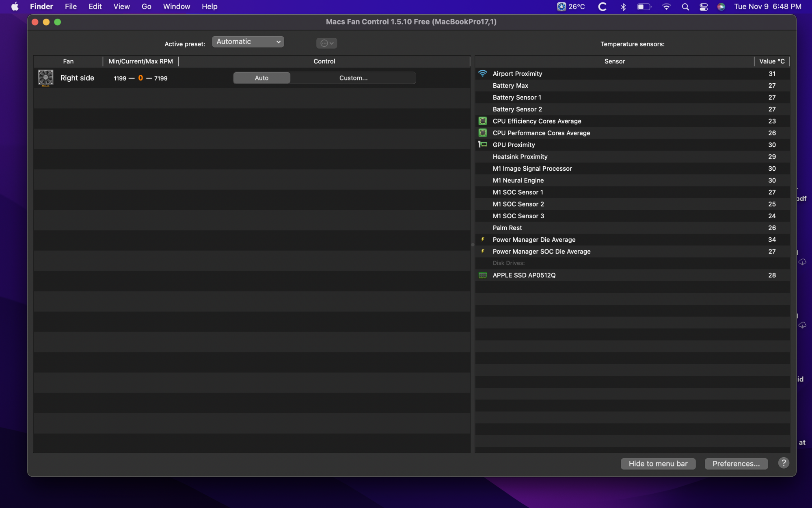This screenshot has width=812, height=508.
Task: Open the preset options ellipsis dropdown
Action: pyautogui.click(x=326, y=43)
